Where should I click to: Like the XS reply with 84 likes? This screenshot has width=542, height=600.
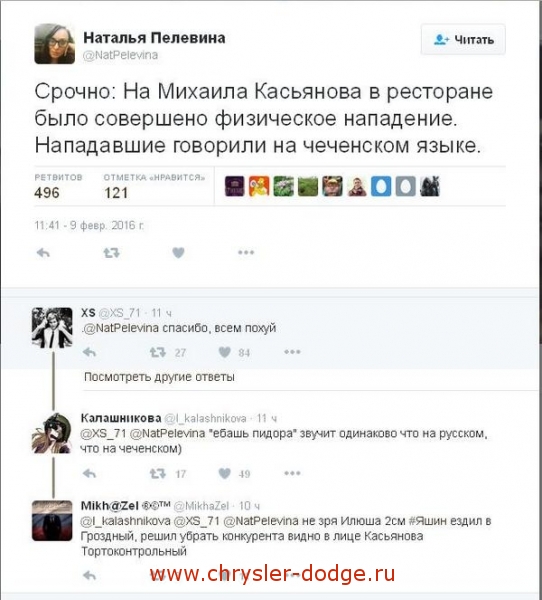click(225, 352)
